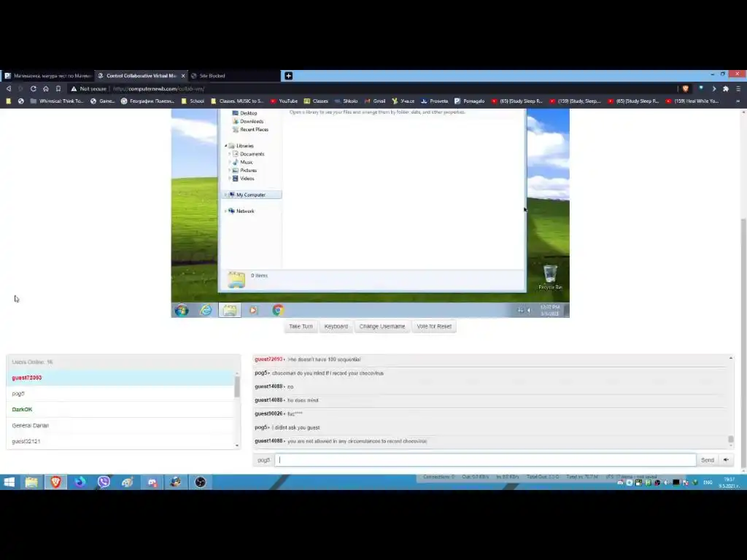
Task: Show more bookmarks with the overflow chevron
Action: click(x=738, y=101)
